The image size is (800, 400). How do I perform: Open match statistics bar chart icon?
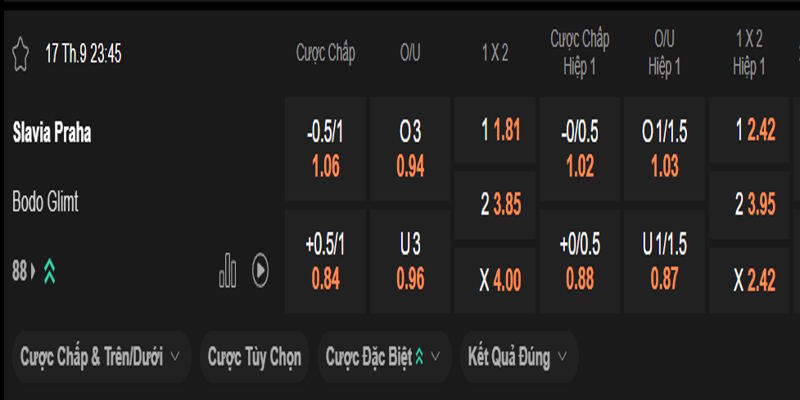point(228,269)
